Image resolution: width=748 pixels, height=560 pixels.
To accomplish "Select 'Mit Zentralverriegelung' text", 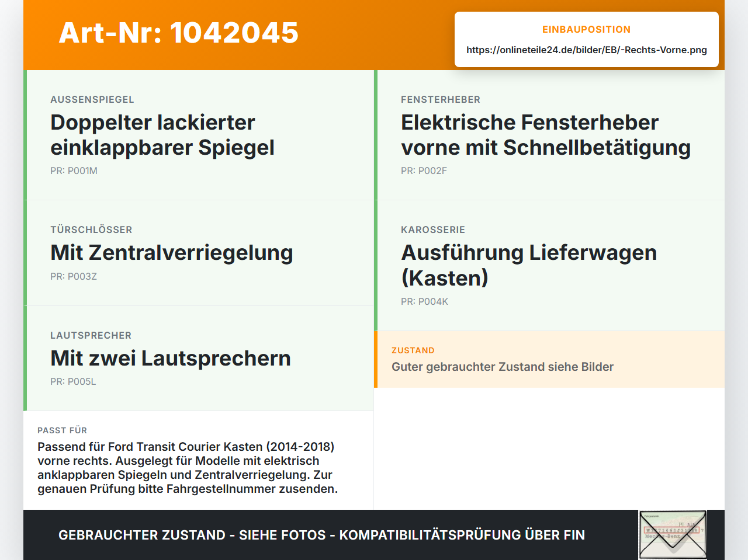I will pyautogui.click(x=172, y=253).
